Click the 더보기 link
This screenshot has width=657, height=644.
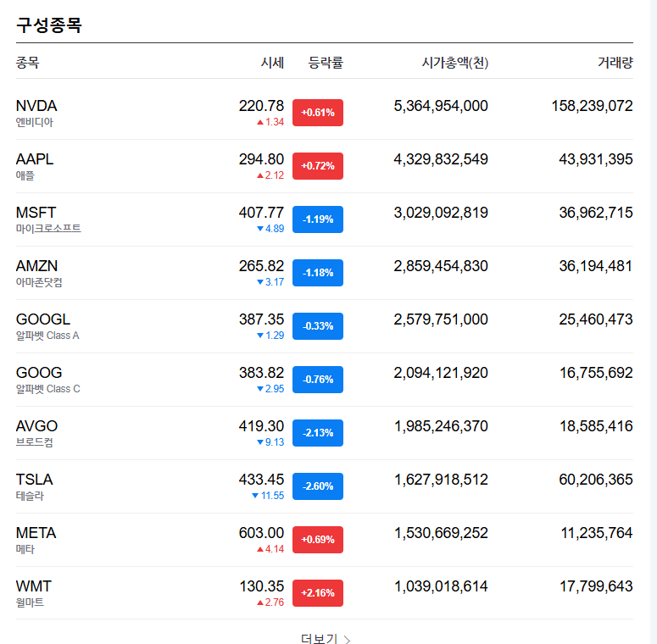(x=320, y=639)
